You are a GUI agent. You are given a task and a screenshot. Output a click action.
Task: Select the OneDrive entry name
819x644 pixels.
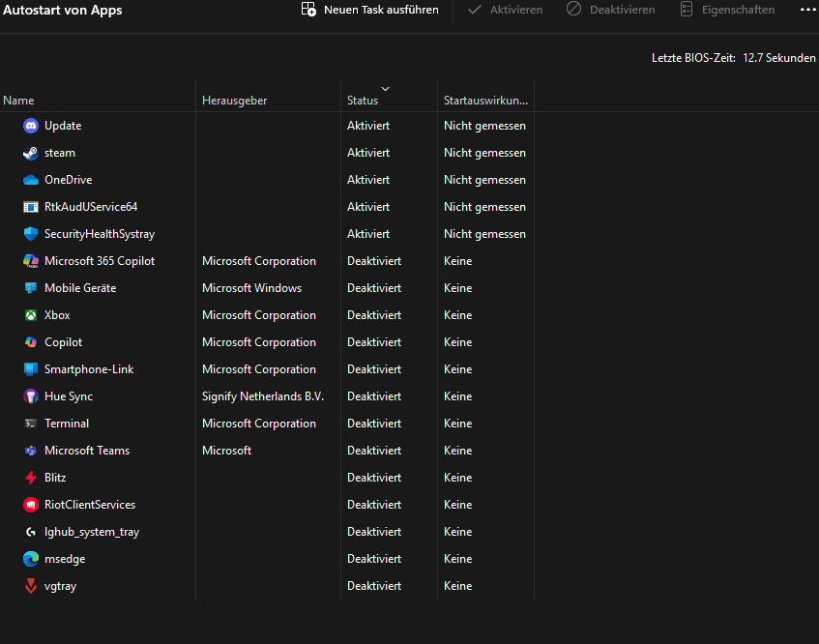(x=69, y=180)
